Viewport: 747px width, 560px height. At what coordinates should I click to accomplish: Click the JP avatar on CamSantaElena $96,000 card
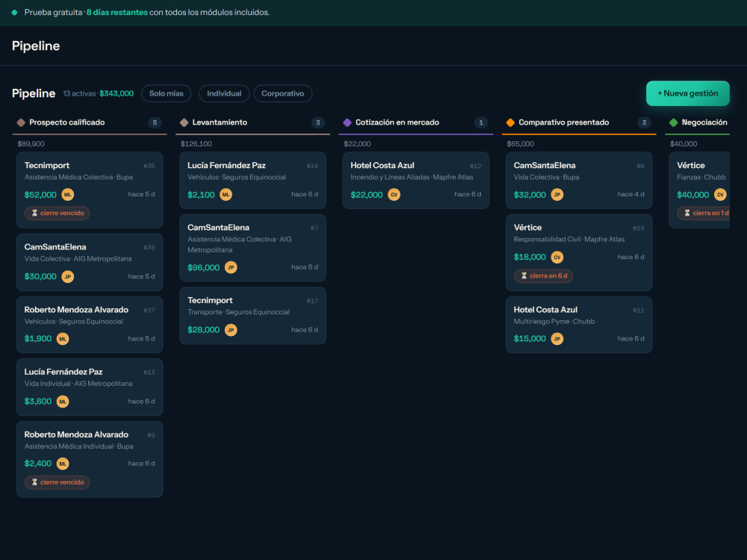coord(231,267)
